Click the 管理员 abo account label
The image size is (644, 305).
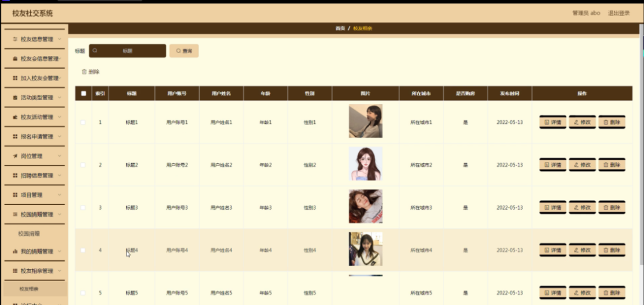click(x=586, y=13)
